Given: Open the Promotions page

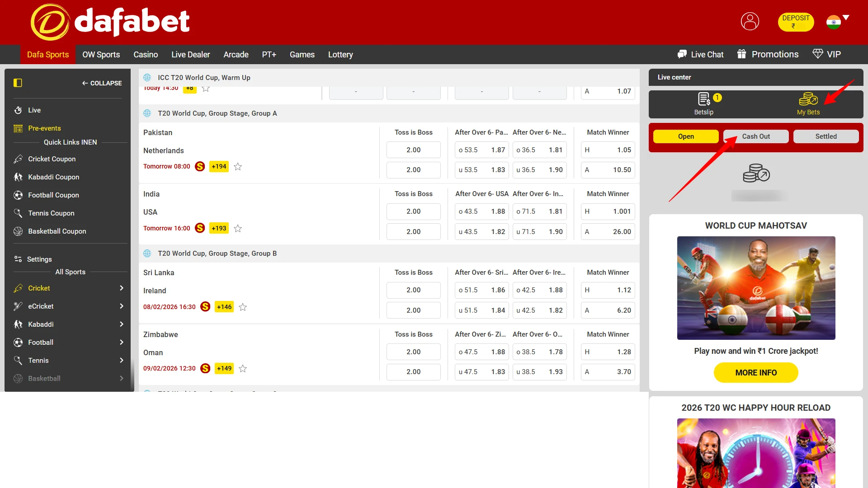Looking at the screenshot, I should point(767,54).
